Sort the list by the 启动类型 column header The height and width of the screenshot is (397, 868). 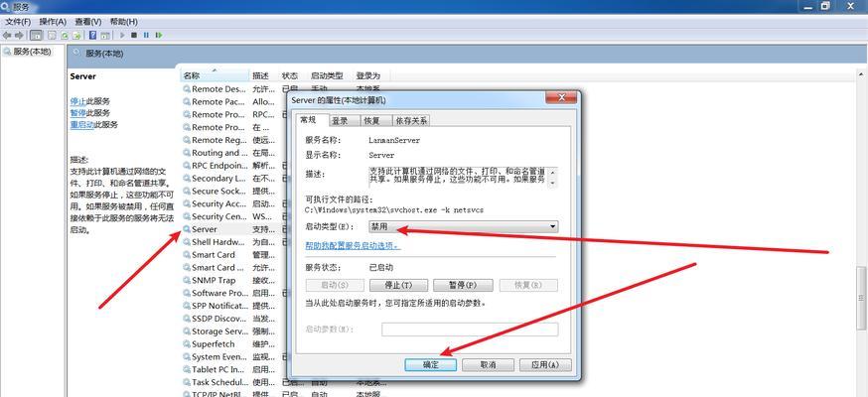(x=330, y=75)
